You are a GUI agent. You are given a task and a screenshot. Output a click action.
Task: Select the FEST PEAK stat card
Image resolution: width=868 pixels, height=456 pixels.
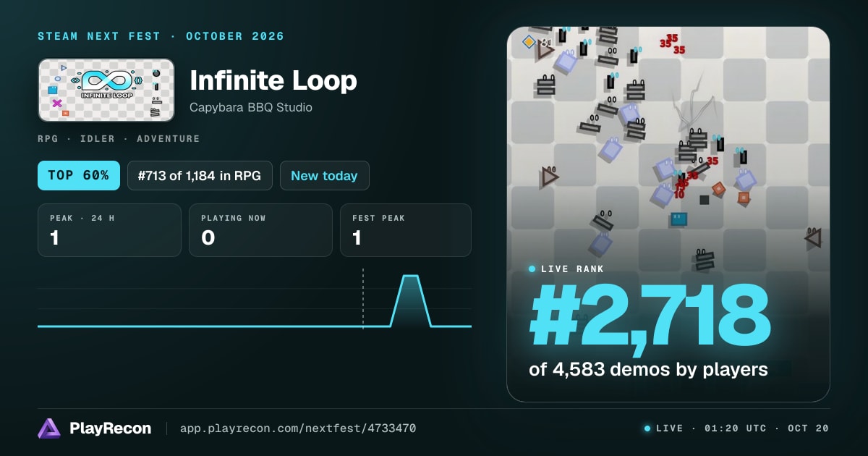click(x=406, y=230)
